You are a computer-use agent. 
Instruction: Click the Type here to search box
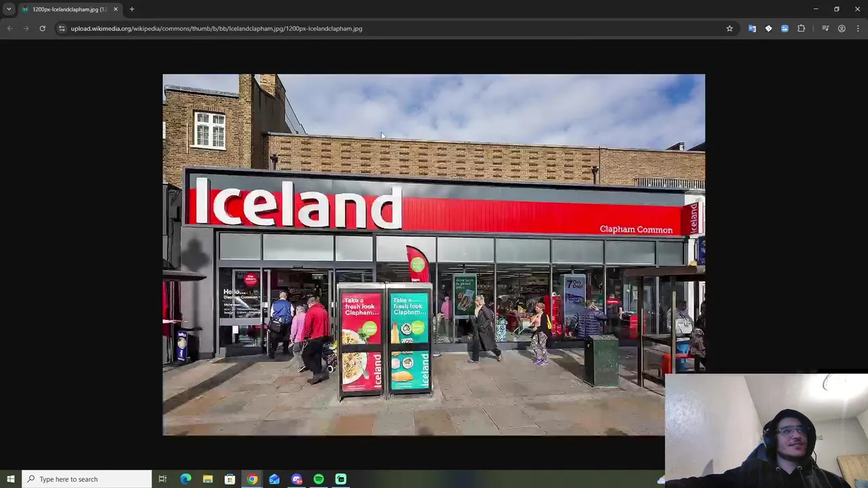[x=87, y=479]
